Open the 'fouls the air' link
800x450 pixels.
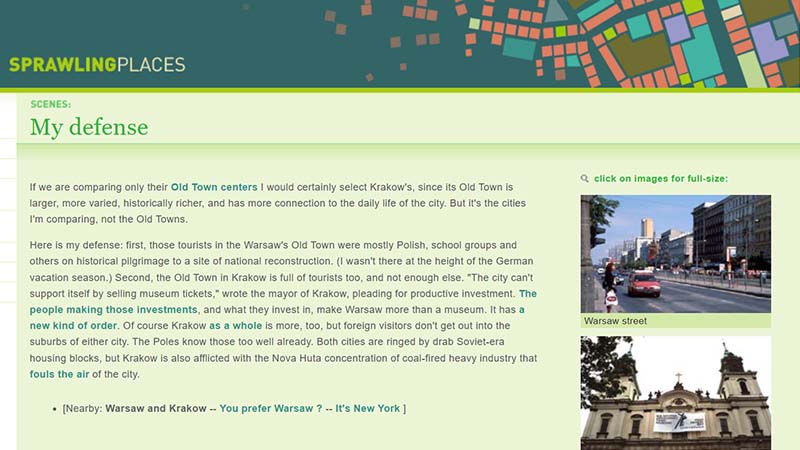coord(60,374)
